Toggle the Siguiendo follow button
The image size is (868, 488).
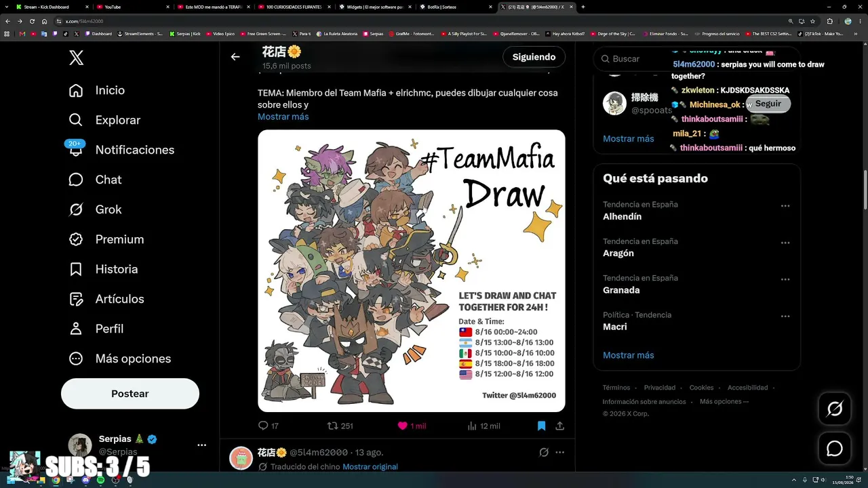[534, 57]
